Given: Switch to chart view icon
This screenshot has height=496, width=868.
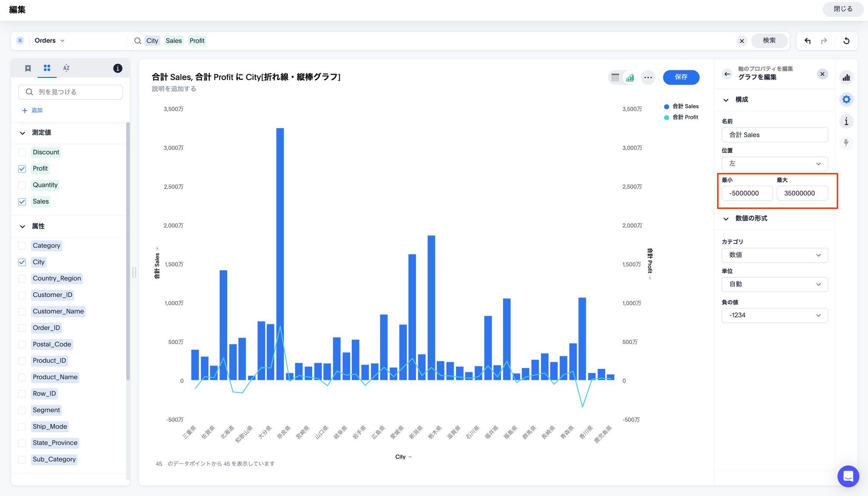Looking at the screenshot, I should [x=630, y=78].
